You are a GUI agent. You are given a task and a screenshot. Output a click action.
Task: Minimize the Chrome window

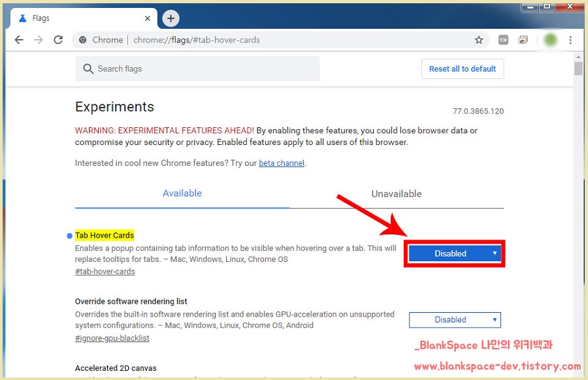click(531, 7)
